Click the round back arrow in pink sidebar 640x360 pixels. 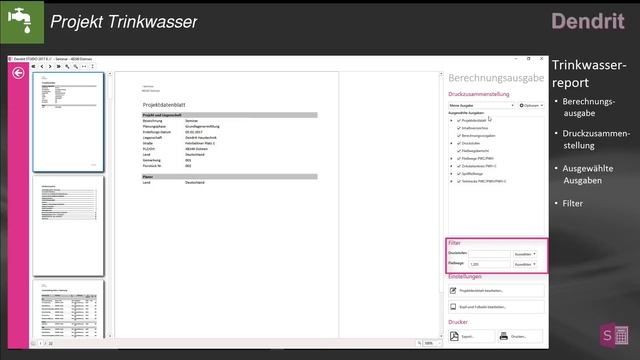pos(18,73)
